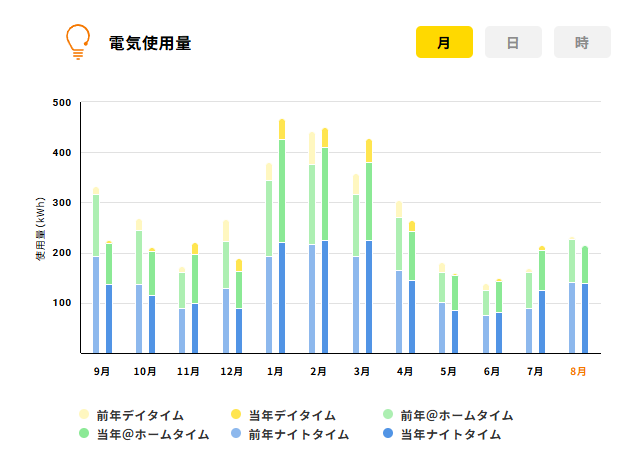The height and width of the screenshot is (454, 627).
Task: Select the highlighted orange 8月 x-axis label
Action: coord(578,371)
